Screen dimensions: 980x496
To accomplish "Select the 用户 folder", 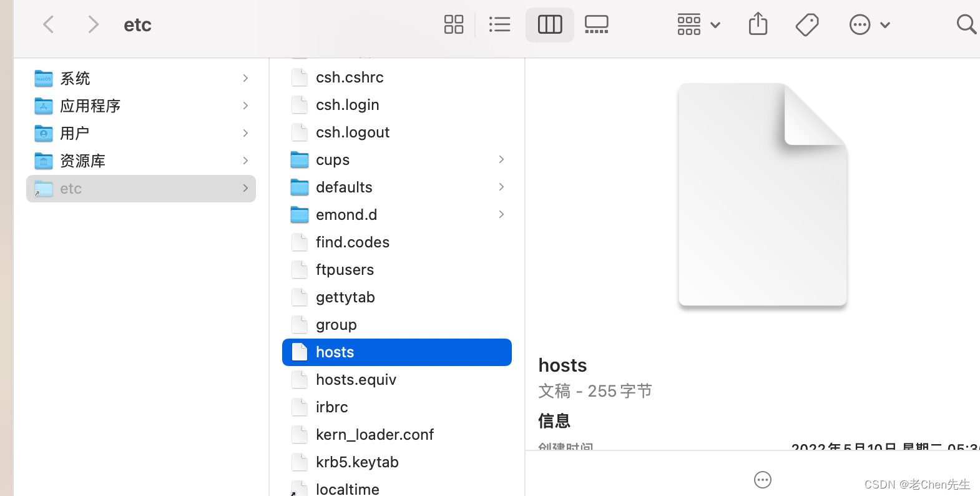I will pyautogui.click(x=141, y=133).
